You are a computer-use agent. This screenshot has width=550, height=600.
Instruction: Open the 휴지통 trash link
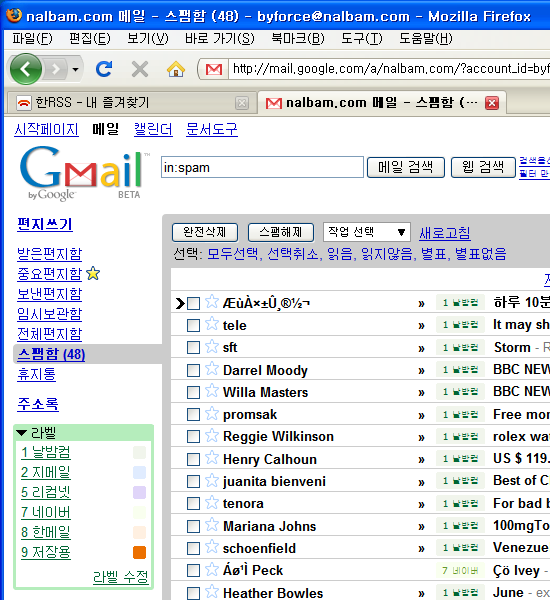[x=36, y=374]
